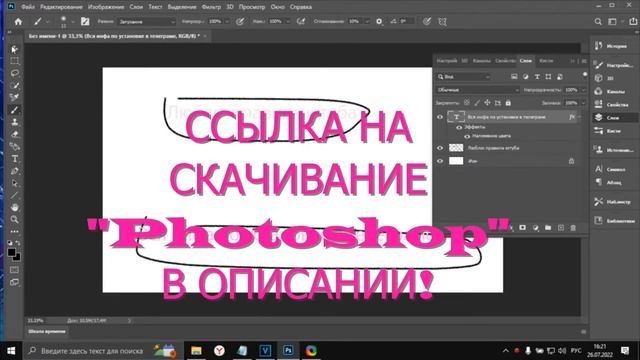Create a new layer

pyautogui.click(x=561, y=228)
